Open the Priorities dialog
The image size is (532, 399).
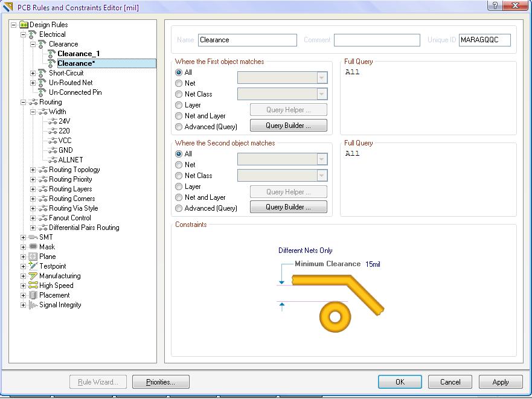click(x=161, y=382)
